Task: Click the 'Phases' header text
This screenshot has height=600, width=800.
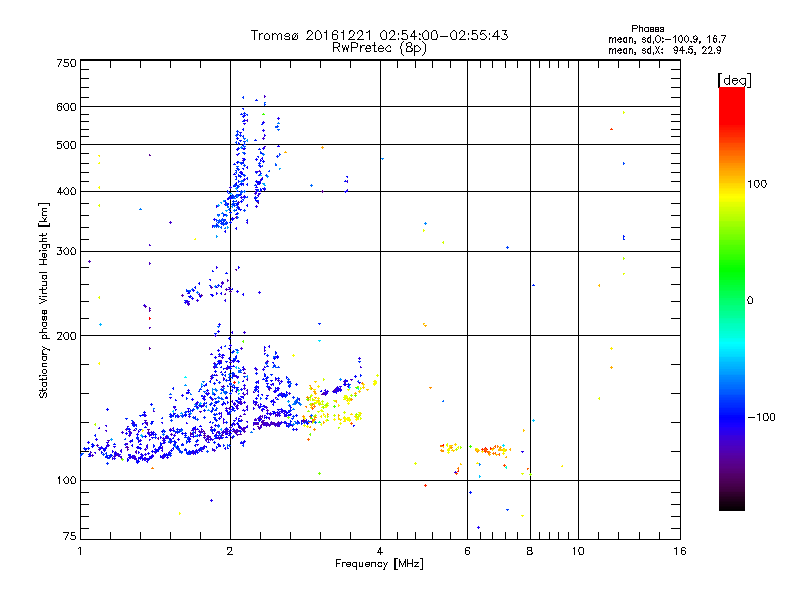Action: click(x=647, y=29)
